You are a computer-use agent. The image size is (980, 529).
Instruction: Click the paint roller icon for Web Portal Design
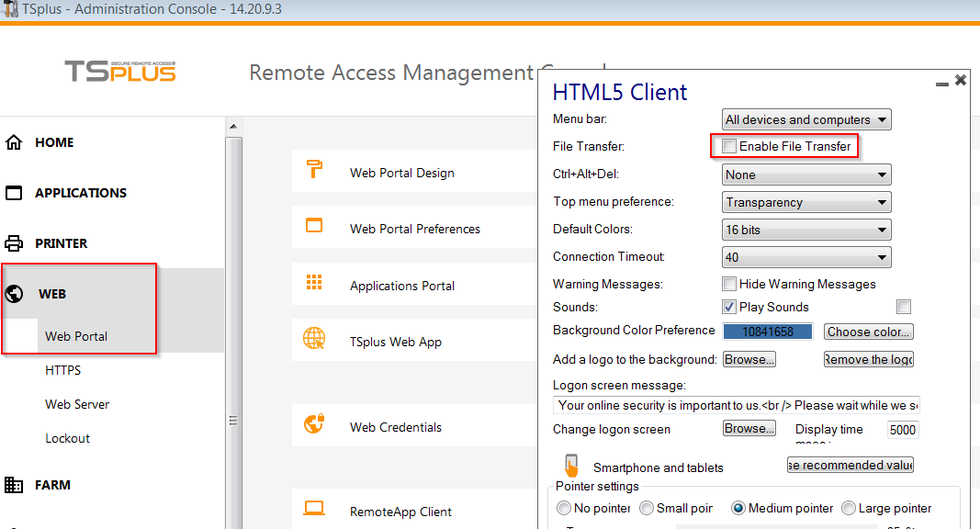pyautogui.click(x=314, y=169)
